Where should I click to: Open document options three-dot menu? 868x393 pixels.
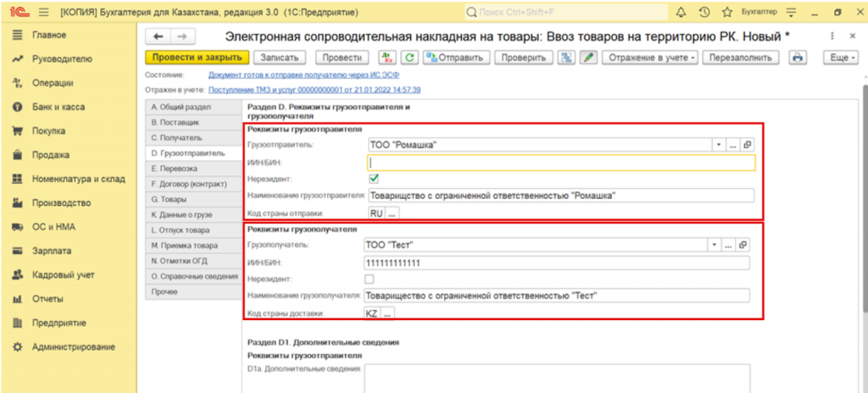pos(832,36)
